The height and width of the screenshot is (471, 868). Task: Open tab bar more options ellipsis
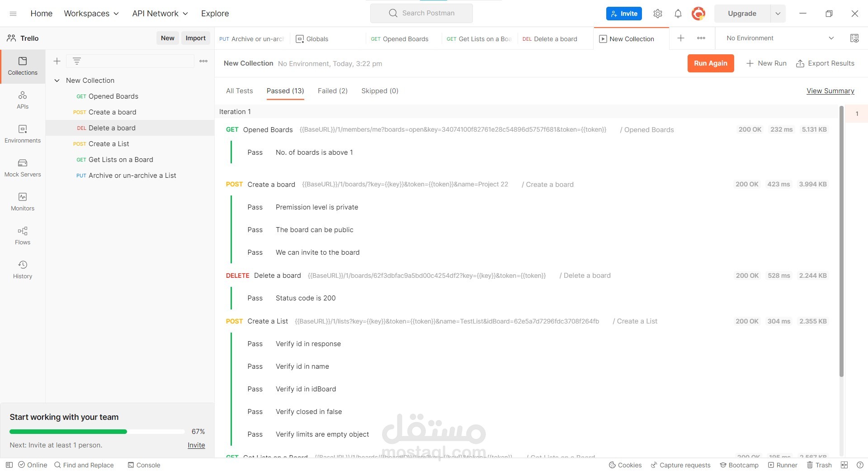point(701,38)
